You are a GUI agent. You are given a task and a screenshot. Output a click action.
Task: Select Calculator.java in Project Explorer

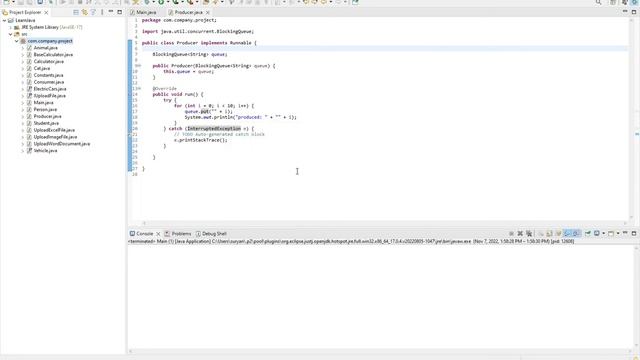click(x=49, y=62)
